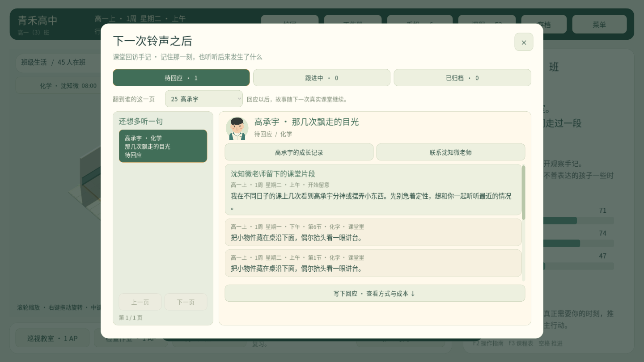The height and width of the screenshot is (362, 644).
Task: Open the 已归档 · 0 tab
Action: pyautogui.click(x=462, y=78)
